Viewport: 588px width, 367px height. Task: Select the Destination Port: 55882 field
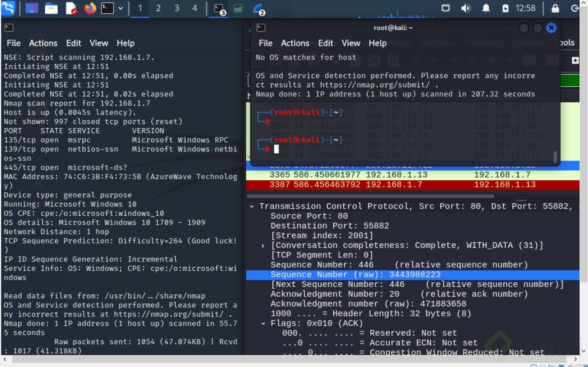pyautogui.click(x=330, y=226)
